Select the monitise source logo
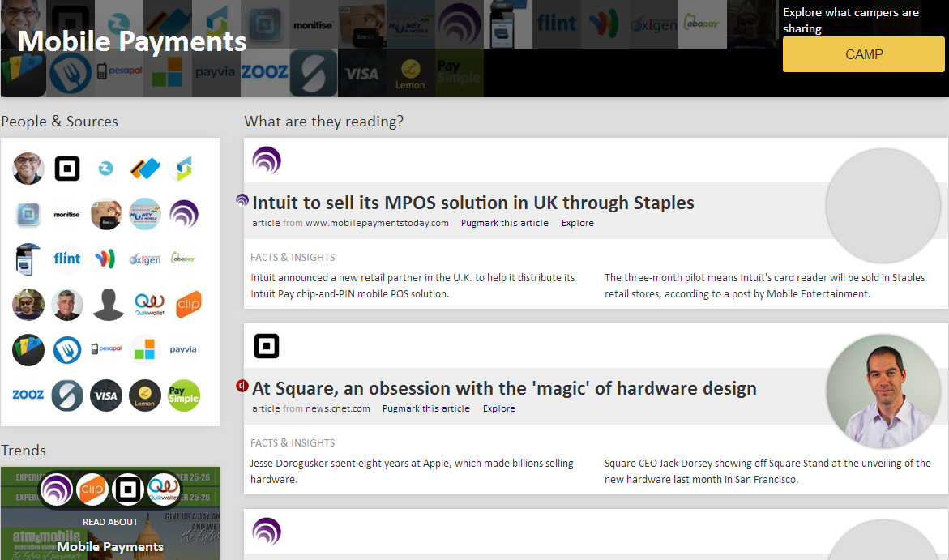Screen dimensions: 949x560 click(x=66, y=214)
